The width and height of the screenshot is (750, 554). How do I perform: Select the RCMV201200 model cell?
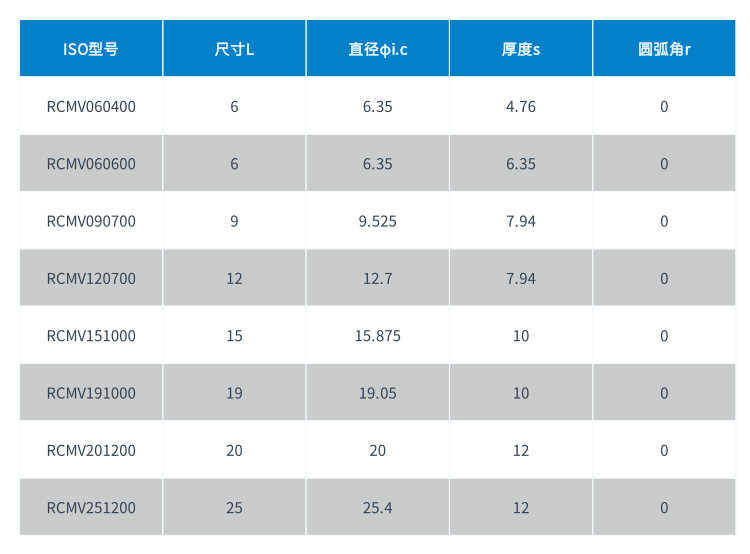pos(91,451)
